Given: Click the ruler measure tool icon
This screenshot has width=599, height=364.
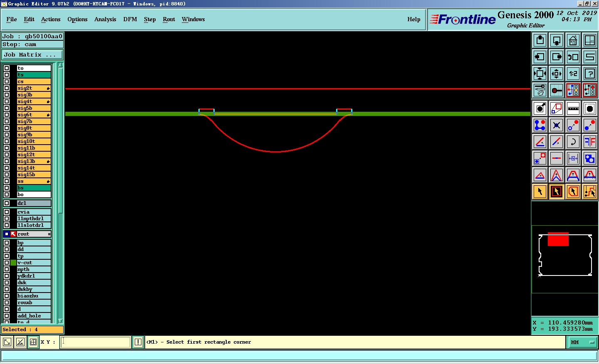Looking at the screenshot, I should (x=573, y=108).
